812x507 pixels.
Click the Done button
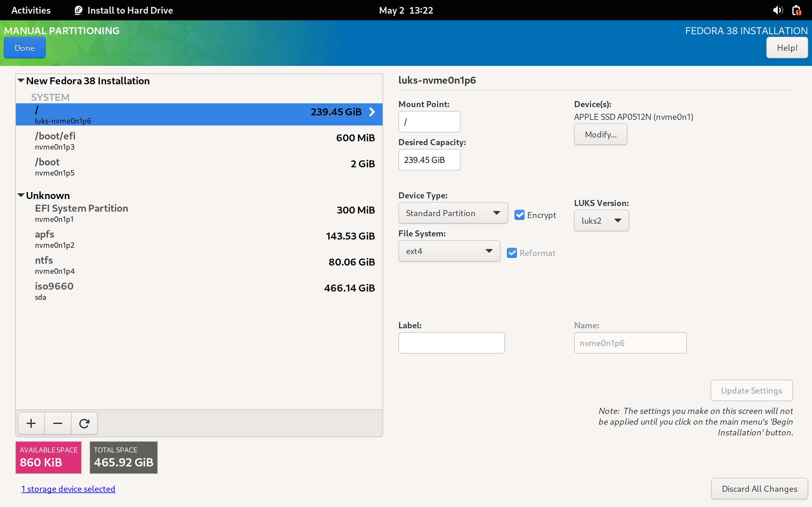coord(24,48)
